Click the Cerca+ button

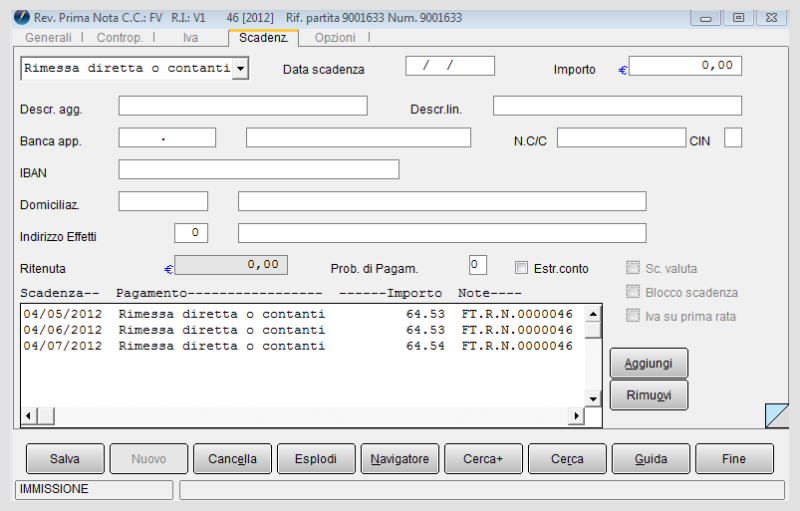tap(484, 459)
